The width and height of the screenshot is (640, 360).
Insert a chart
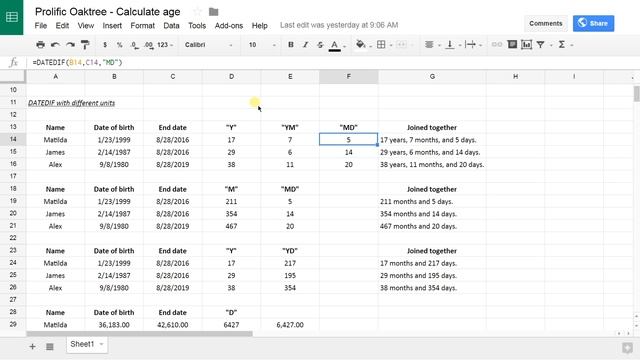click(x=527, y=44)
